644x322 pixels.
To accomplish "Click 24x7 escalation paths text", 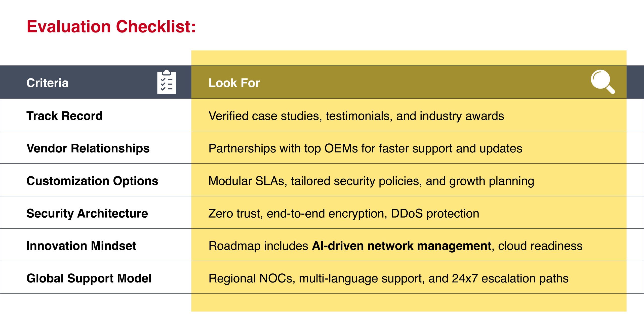I will [x=510, y=278].
